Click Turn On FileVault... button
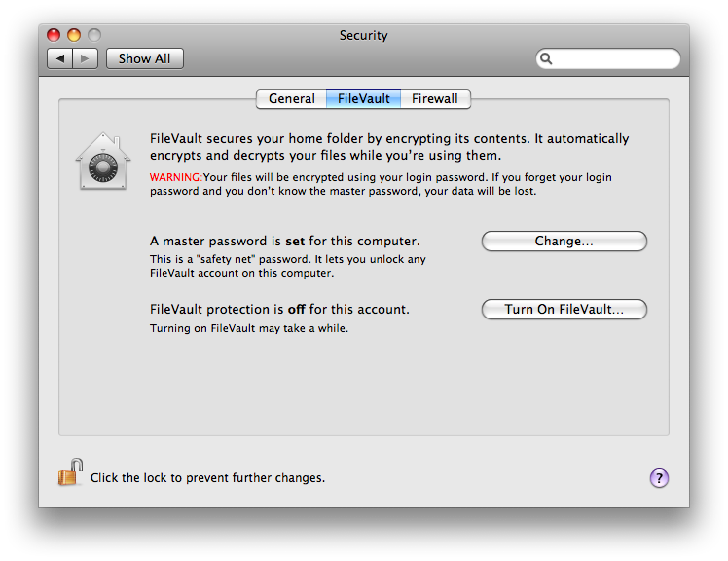728x561 pixels. click(564, 310)
